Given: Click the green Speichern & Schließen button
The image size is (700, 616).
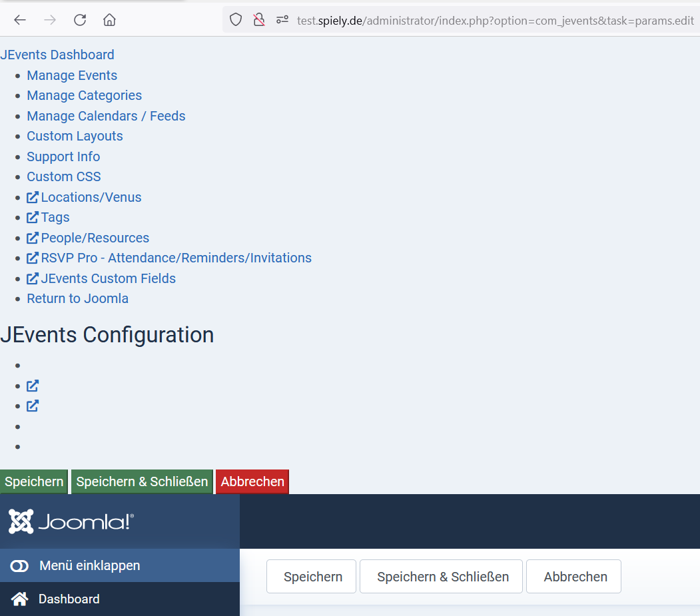Looking at the screenshot, I should coord(142,481).
